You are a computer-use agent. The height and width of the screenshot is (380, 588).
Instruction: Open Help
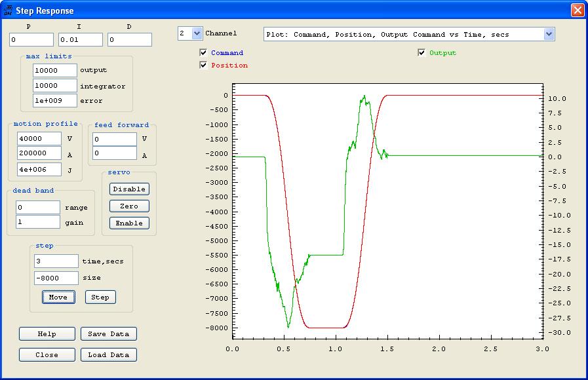point(47,334)
